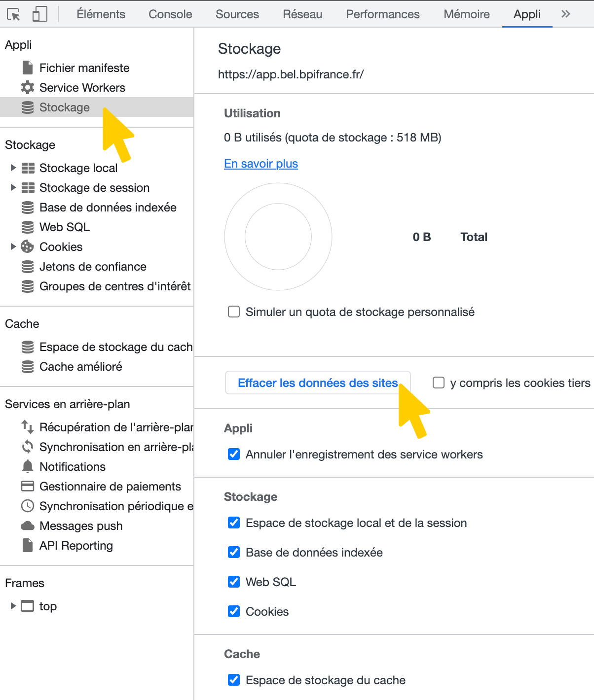Click the Messages push cloud icon
The width and height of the screenshot is (594, 700).
click(28, 526)
